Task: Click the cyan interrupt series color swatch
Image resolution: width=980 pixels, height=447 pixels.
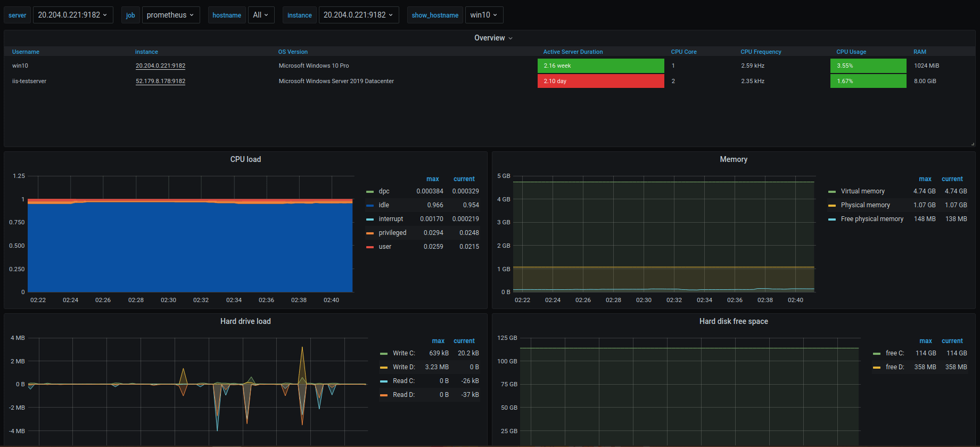Action: (x=370, y=220)
